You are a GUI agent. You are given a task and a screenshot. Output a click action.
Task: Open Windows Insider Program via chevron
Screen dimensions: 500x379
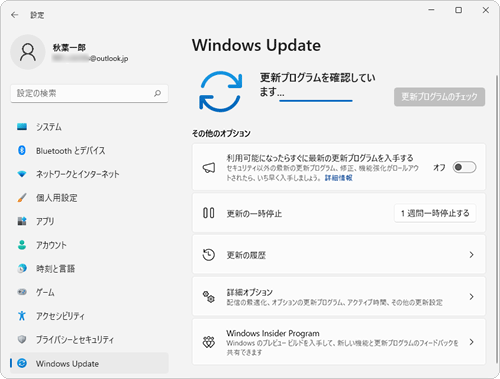click(x=471, y=342)
